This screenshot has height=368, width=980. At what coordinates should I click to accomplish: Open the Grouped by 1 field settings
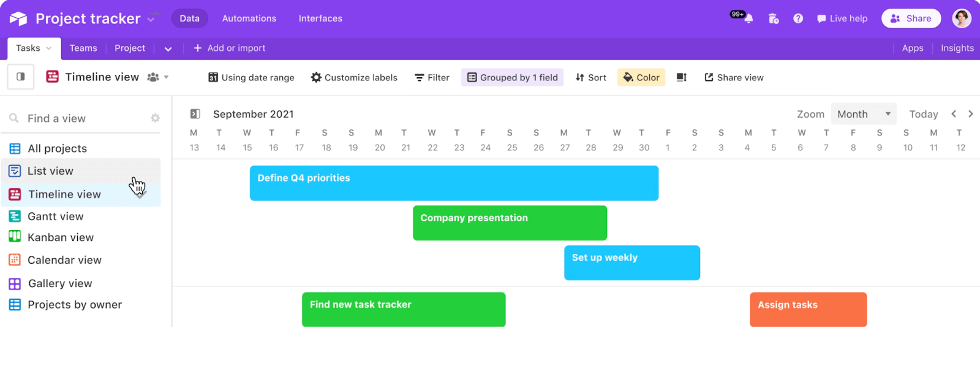pyautogui.click(x=512, y=77)
